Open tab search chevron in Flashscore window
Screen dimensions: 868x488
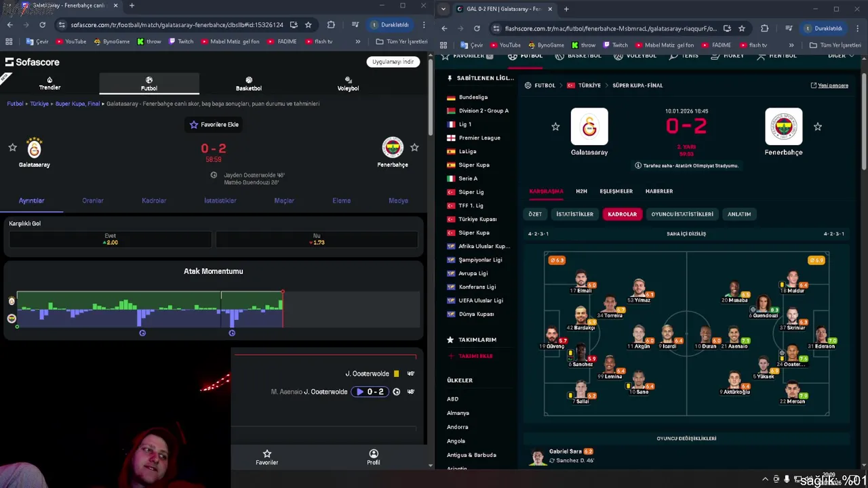coord(443,9)
